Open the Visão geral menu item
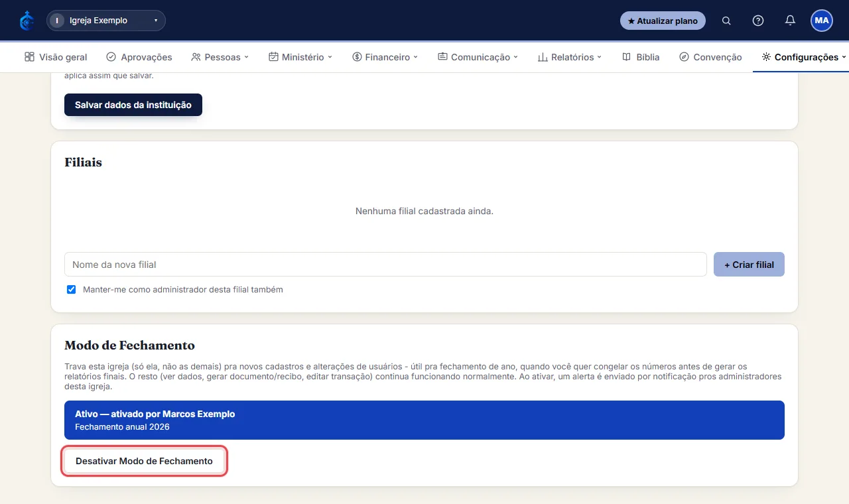Viewport: 849px width, 504px height. [56, 57]
